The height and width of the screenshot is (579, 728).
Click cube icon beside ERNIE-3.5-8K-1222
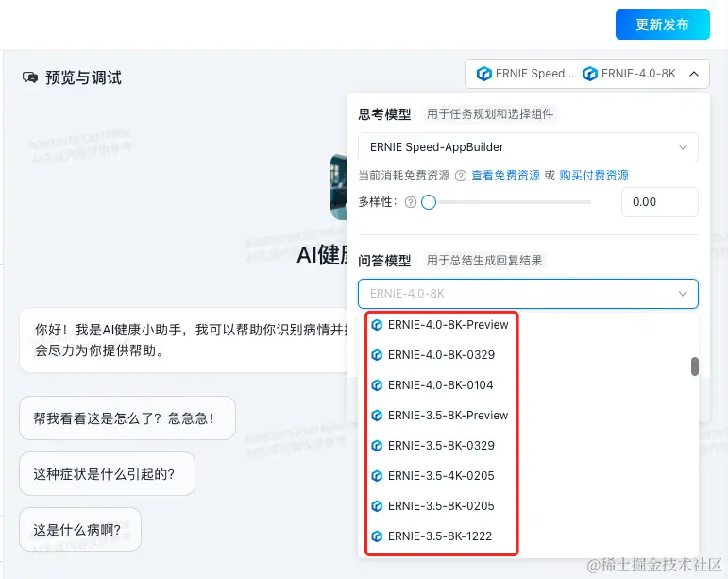(377, 536)
